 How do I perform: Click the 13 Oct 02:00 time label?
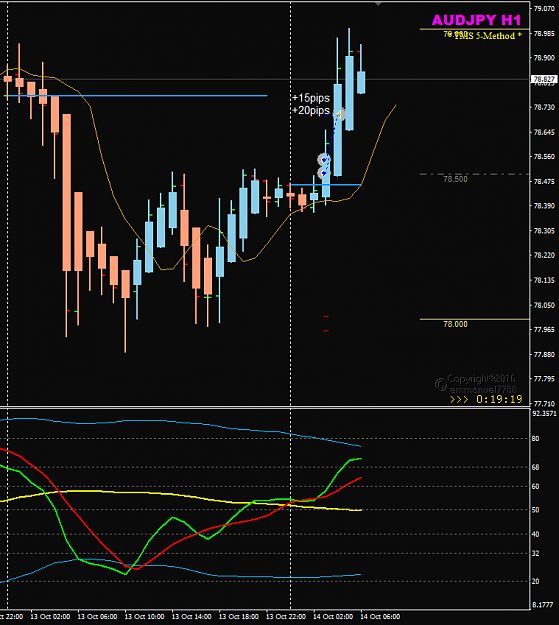click(x=50, y=617)
